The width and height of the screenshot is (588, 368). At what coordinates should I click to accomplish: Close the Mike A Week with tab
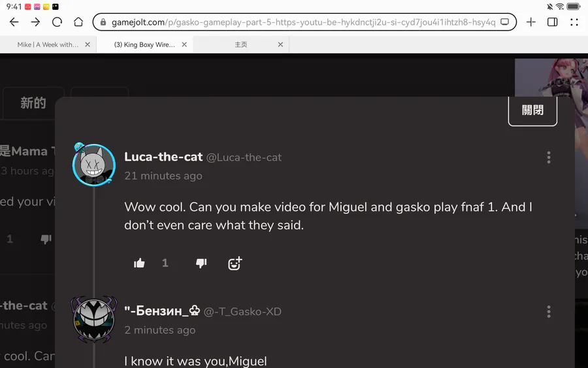point(88,44)
